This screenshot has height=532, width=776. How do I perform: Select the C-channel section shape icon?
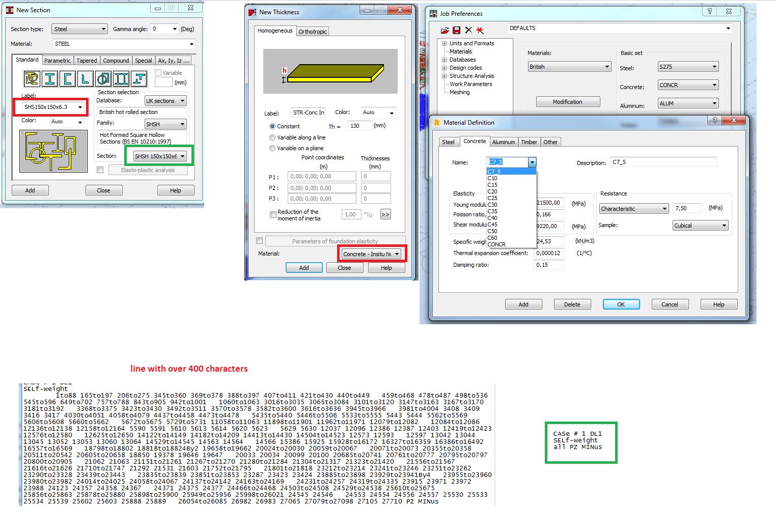click(67, 78)
